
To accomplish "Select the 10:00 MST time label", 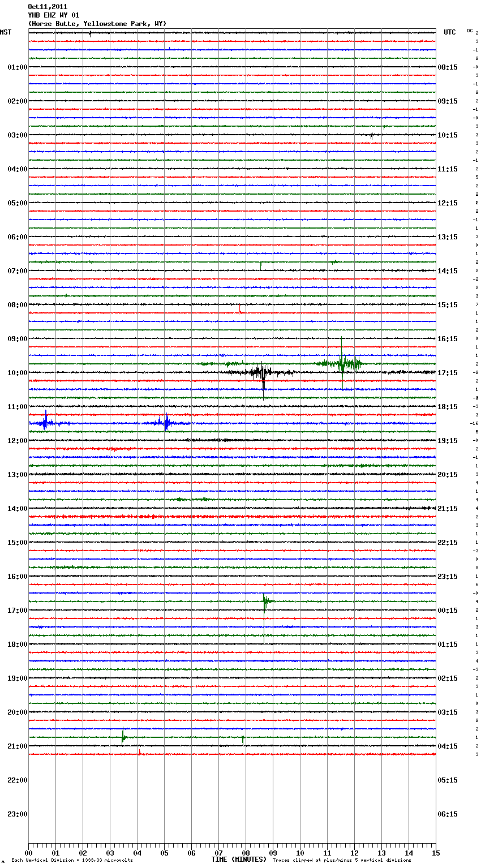I will coord(17,373).
